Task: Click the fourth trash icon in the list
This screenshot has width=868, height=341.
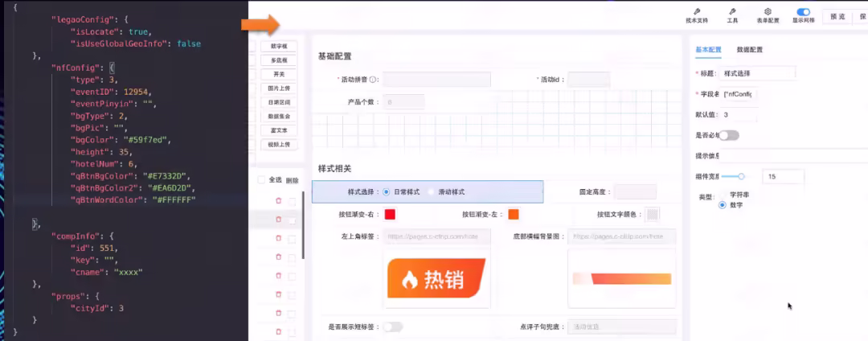Action: (278, 257)
